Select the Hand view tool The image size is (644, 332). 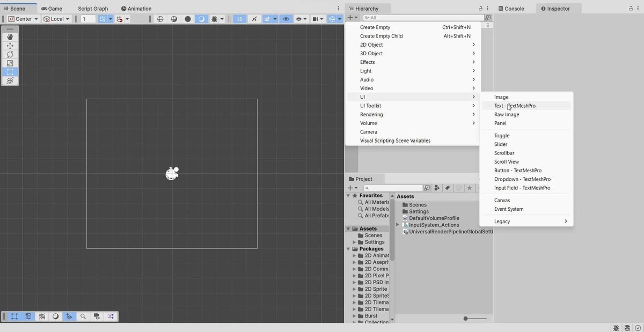[10, 37]
